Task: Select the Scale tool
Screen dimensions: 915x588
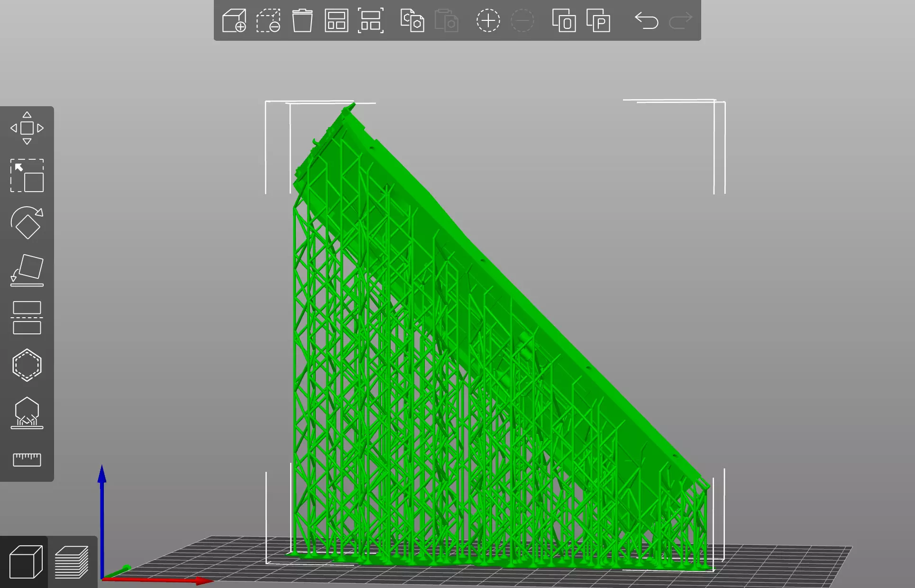Action: 27,175
